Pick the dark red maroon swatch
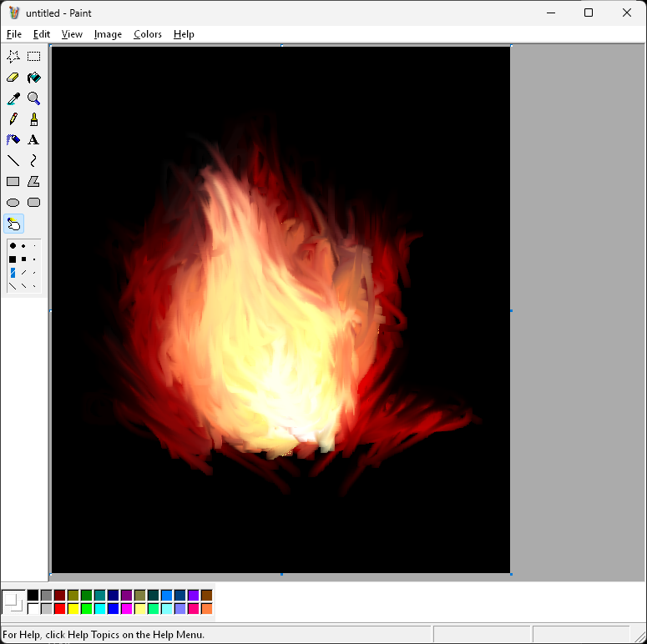 60,595
